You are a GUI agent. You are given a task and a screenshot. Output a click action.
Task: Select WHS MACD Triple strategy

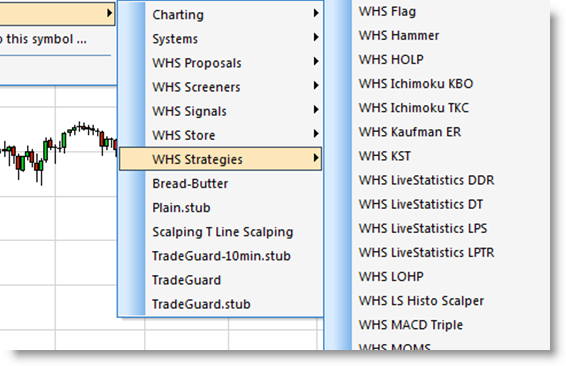pos(411,325)
